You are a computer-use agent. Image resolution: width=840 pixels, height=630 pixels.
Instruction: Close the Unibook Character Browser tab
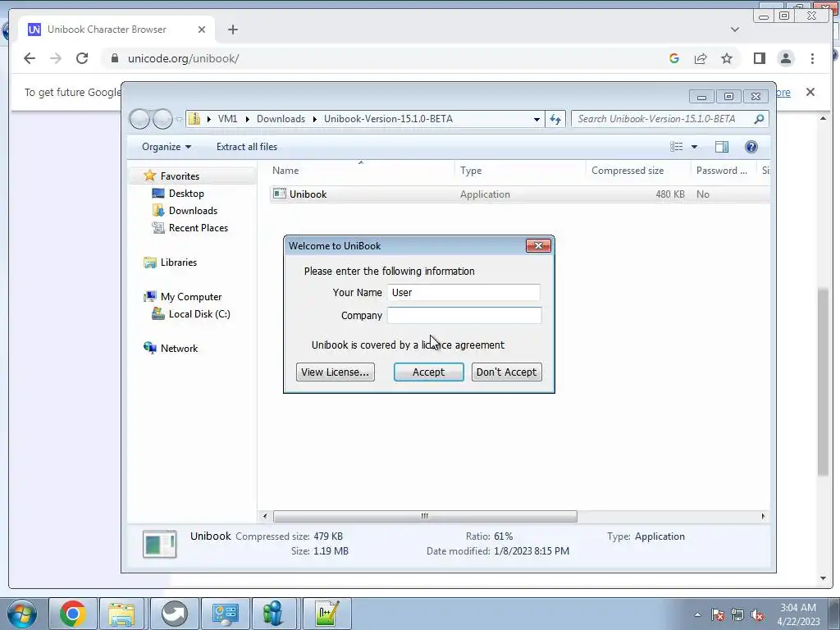pos(202,30)
